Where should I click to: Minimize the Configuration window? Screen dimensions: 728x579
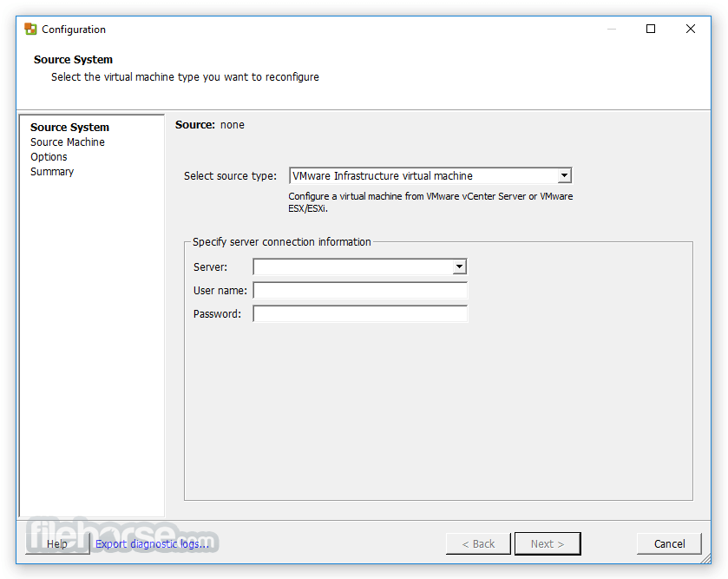[612, 29]
